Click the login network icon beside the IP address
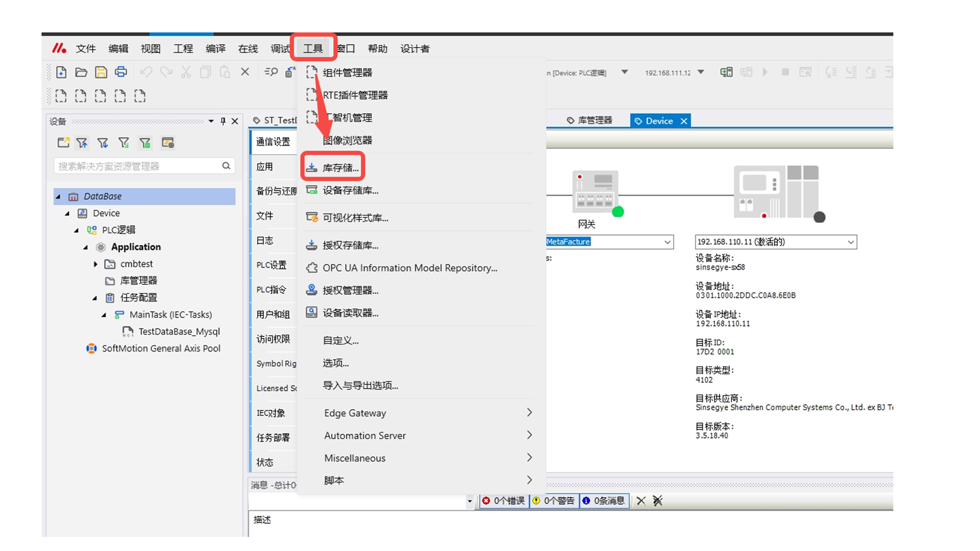 coord(726,72)
